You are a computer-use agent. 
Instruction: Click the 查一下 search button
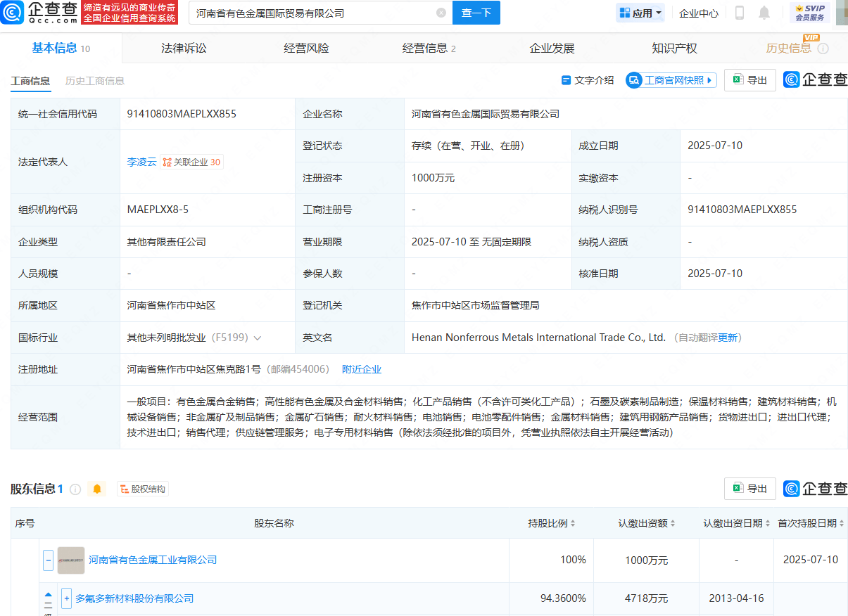pyautogui.click(x=476, y=13)
